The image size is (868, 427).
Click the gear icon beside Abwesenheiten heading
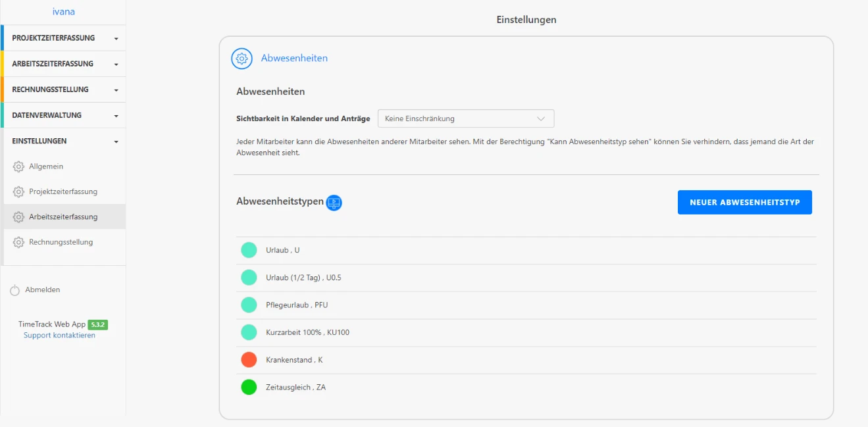tap(242, 59)
